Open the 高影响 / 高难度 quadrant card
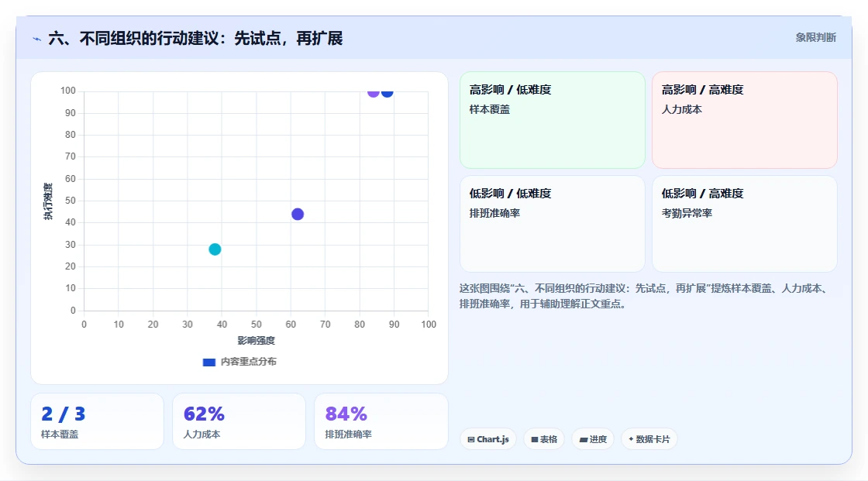Screen dimensions: 868x481 click(744, 119)
